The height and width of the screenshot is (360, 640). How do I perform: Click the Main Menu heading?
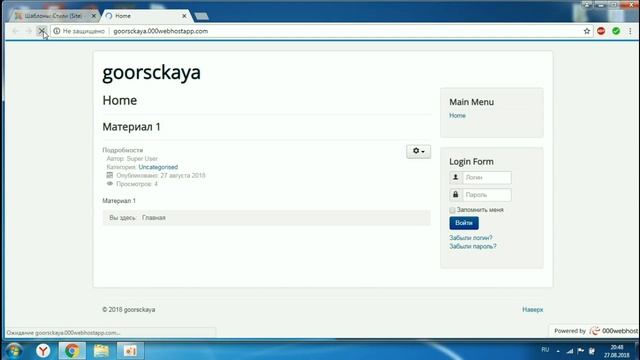(x=471, y=102)
